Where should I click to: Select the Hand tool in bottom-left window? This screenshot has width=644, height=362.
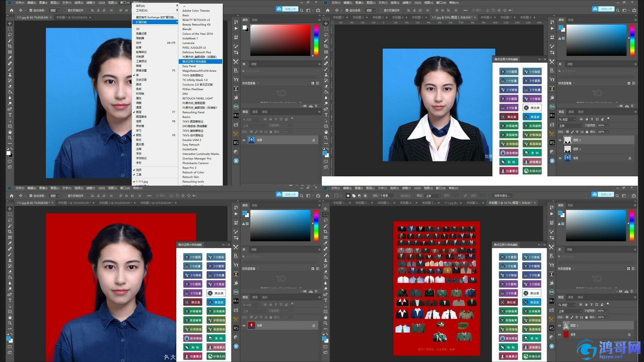(x=10, y=317)
